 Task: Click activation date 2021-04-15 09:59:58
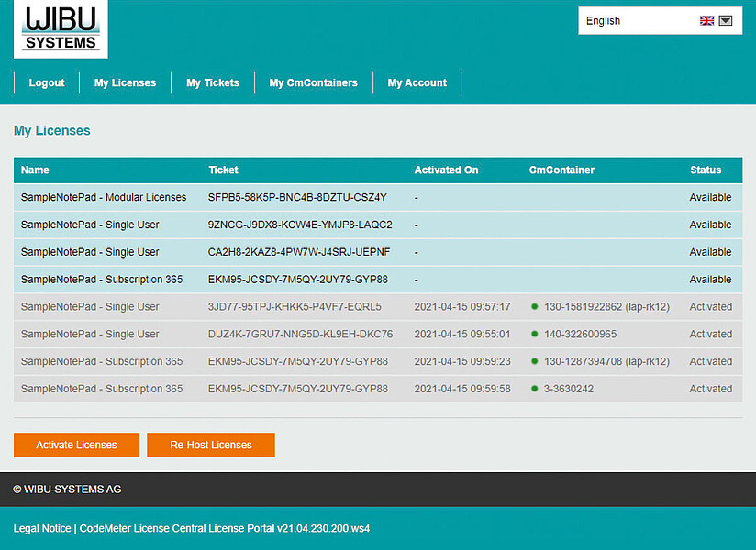(x=461, y=389)
